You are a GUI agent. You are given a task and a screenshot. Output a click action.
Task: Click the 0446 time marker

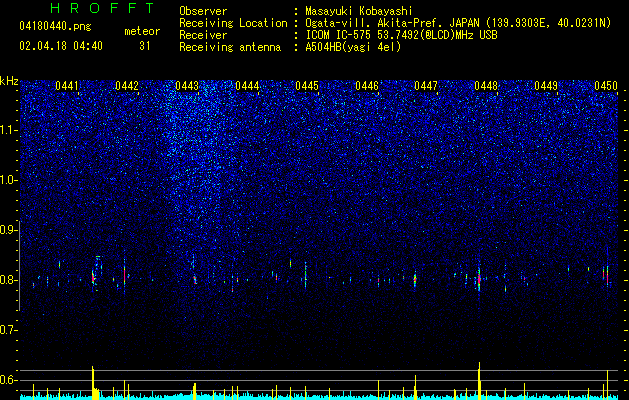367,86
